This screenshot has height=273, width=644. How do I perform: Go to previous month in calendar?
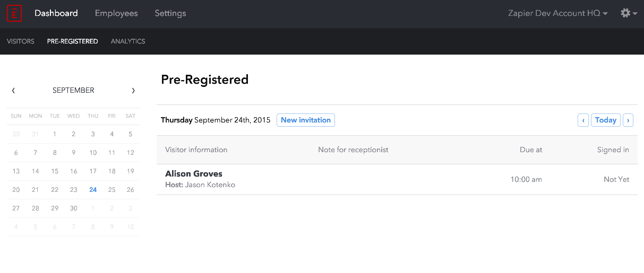click(13, 91)
